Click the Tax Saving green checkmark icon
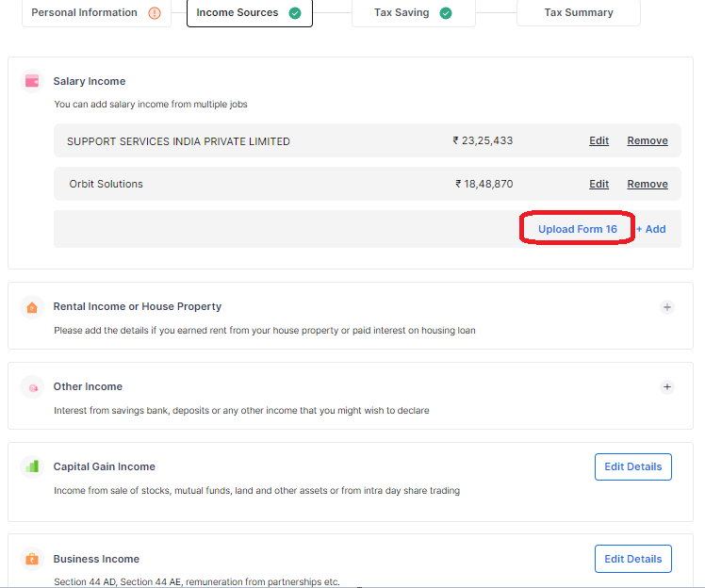 445,13
